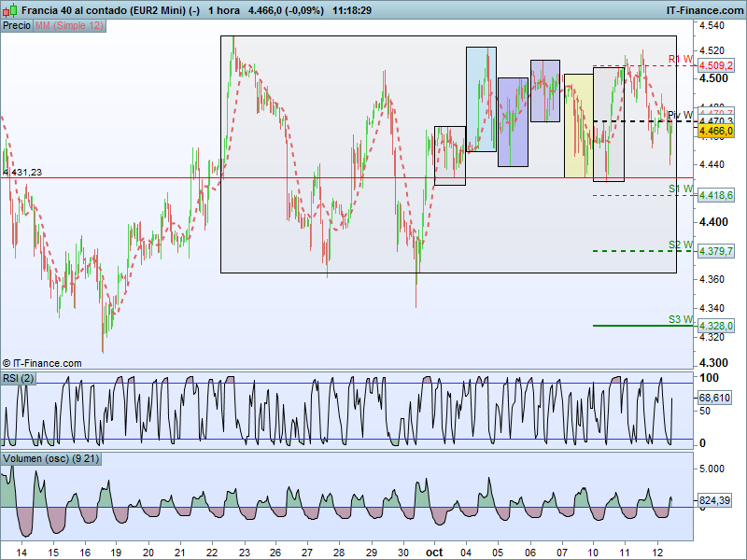This screenshot has width=747, height=560.
Task: Click the 11:18:29 clock in the header
Action: [x=352, y=10]
